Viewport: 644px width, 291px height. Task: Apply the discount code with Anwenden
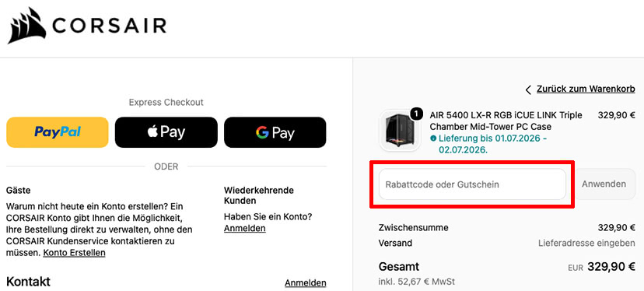tap(604, 184)
